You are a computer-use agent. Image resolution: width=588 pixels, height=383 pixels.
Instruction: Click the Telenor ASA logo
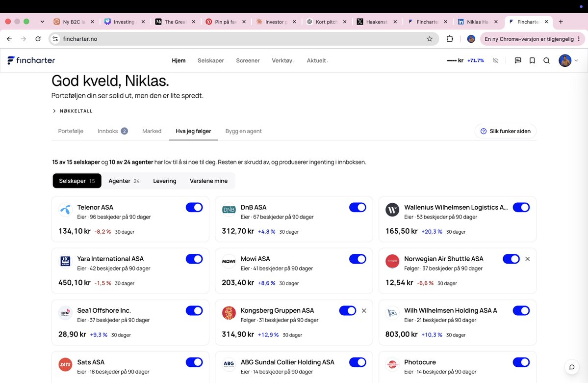point(65,210)
